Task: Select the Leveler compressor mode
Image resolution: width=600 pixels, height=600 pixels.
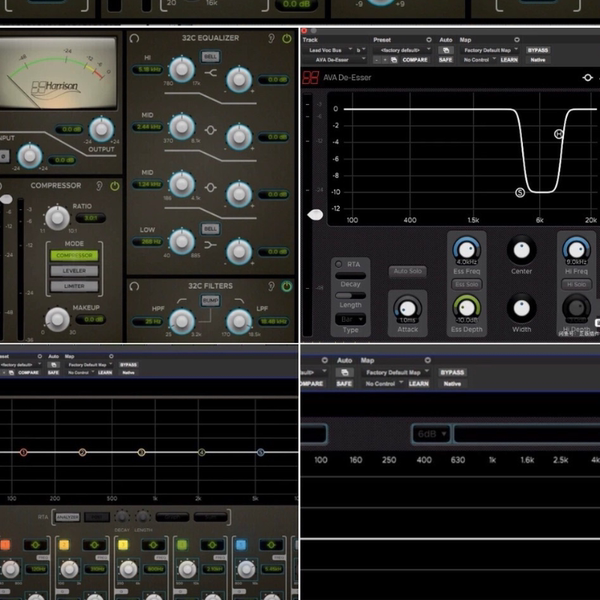Action: 75,271
